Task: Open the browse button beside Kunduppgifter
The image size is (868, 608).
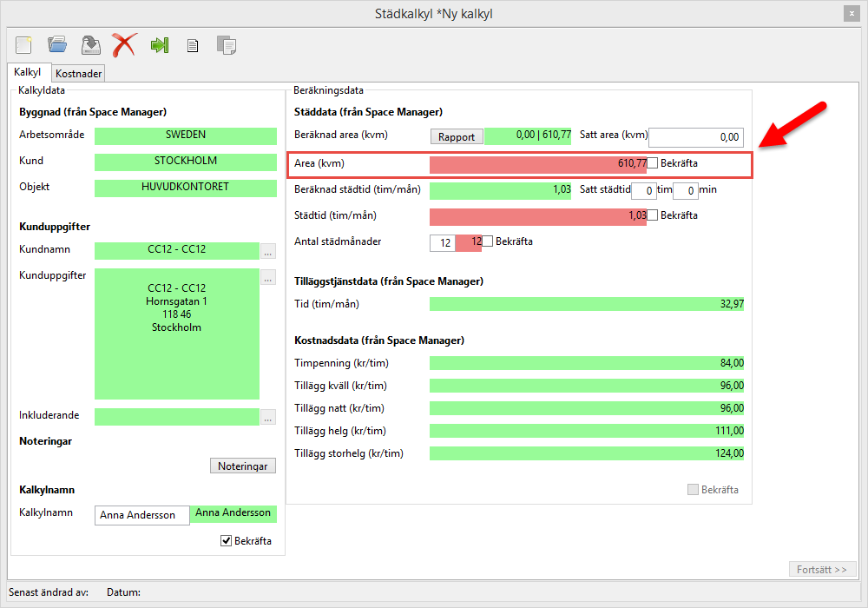Action: [x=268, y=278]
